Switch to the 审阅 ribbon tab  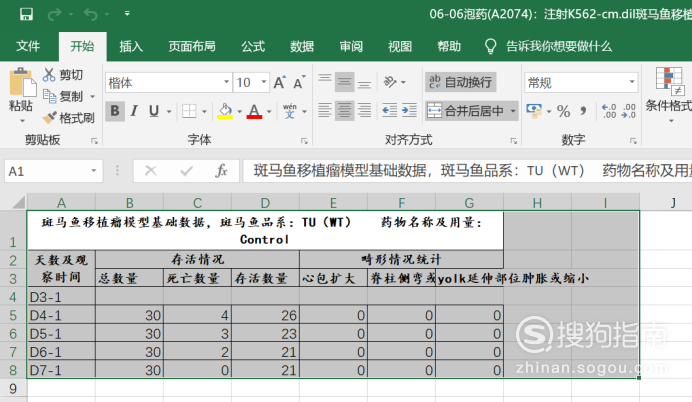point(351,46)
